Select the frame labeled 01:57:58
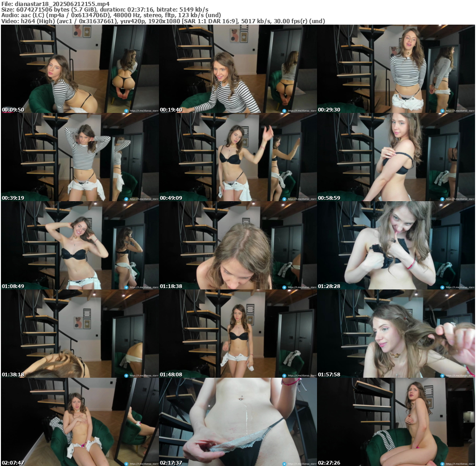The image size is (476, 466). tap(396, 334)
